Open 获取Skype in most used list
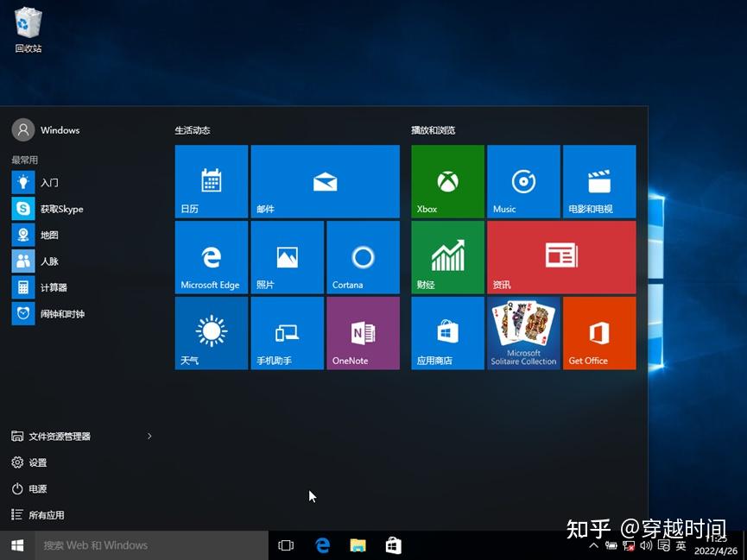 [x=81, y=209]
